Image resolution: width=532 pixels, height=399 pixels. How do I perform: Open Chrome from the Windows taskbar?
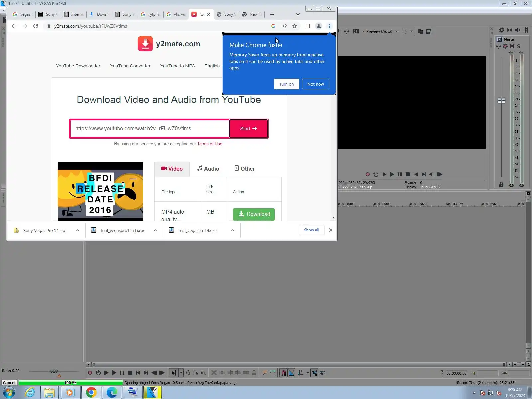click(91, 393)
